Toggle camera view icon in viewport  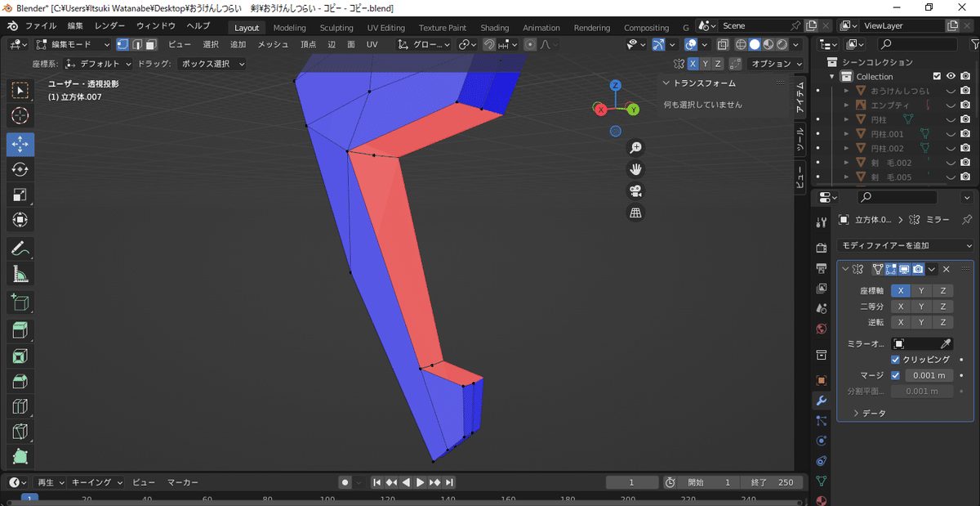[x=636, y=191]
